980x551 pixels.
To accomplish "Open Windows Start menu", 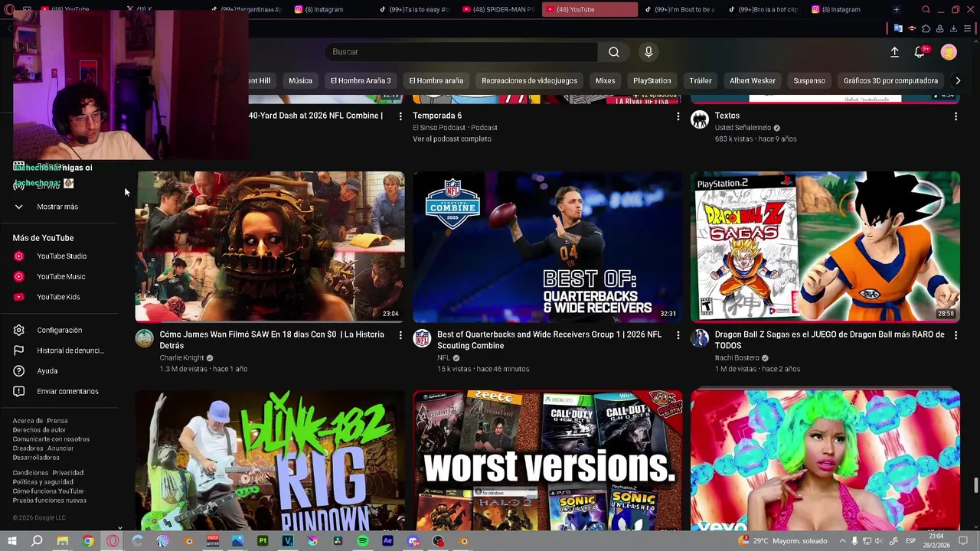I will click(x=11, y=541).
